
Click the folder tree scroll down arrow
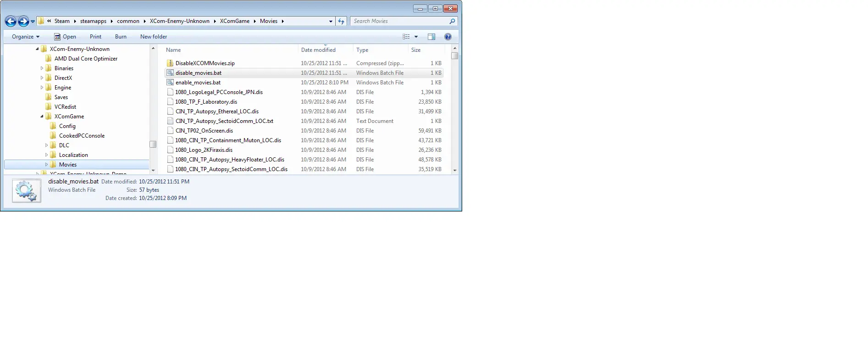(153, 170)
